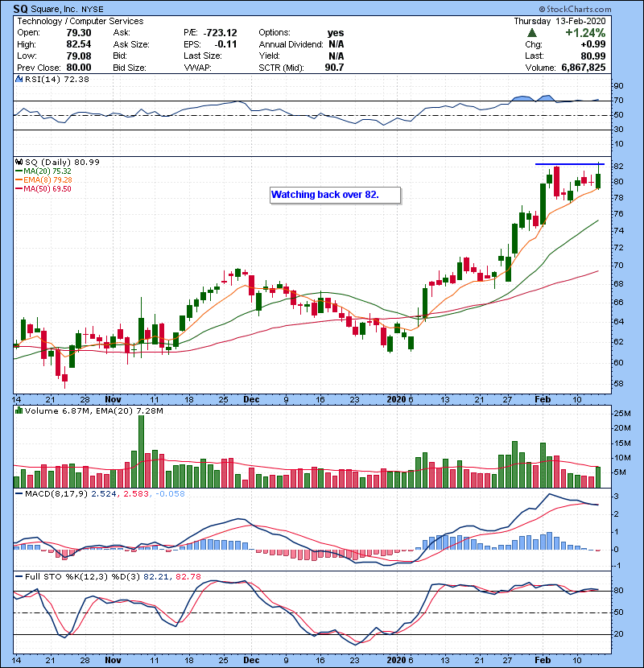Click the MA(20) 75.32 legend entry

coord(43,171)
